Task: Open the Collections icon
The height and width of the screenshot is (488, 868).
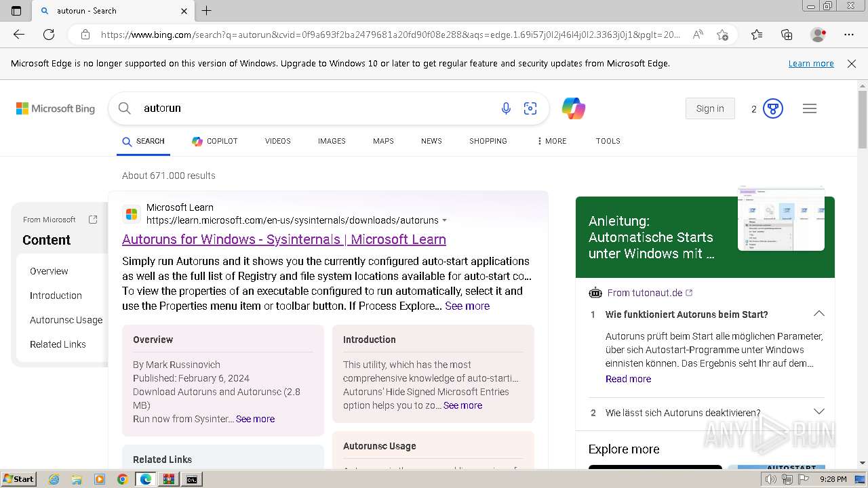Action: [x=787, y=35]
